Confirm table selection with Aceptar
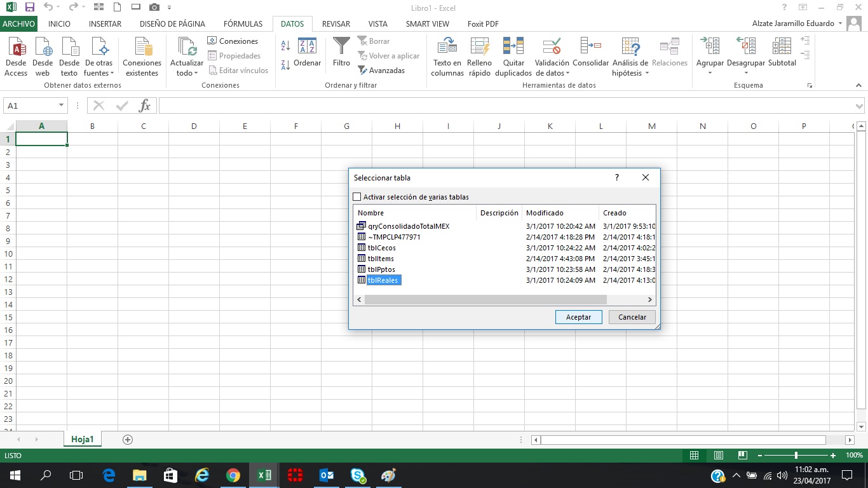This screenshot has height=488, width=868. coord(578,316)
